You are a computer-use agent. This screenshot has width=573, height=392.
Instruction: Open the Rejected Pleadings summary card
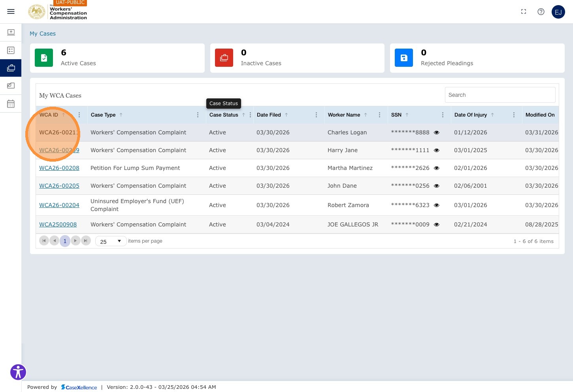(477, 58)
